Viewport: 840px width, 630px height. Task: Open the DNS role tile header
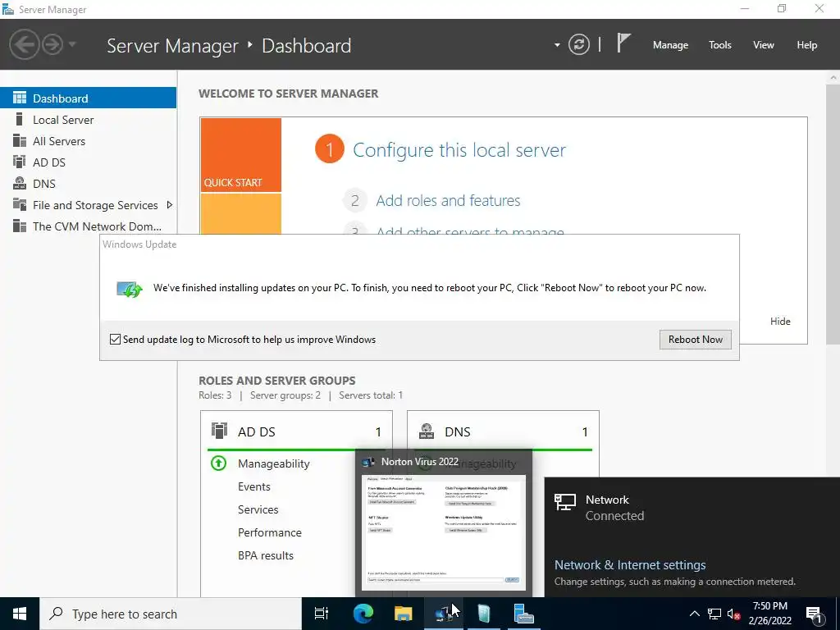[x=503, y=431]
